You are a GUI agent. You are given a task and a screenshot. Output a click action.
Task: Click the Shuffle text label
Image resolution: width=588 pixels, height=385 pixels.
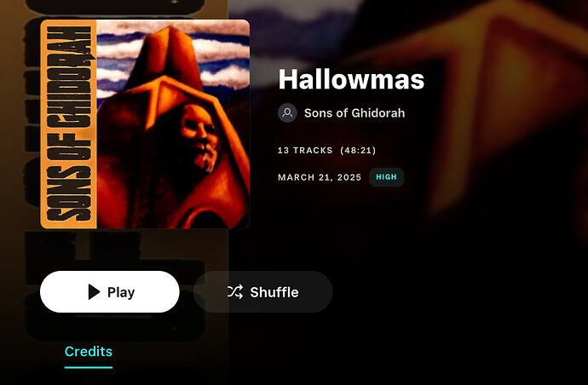(x=274, y=292)
